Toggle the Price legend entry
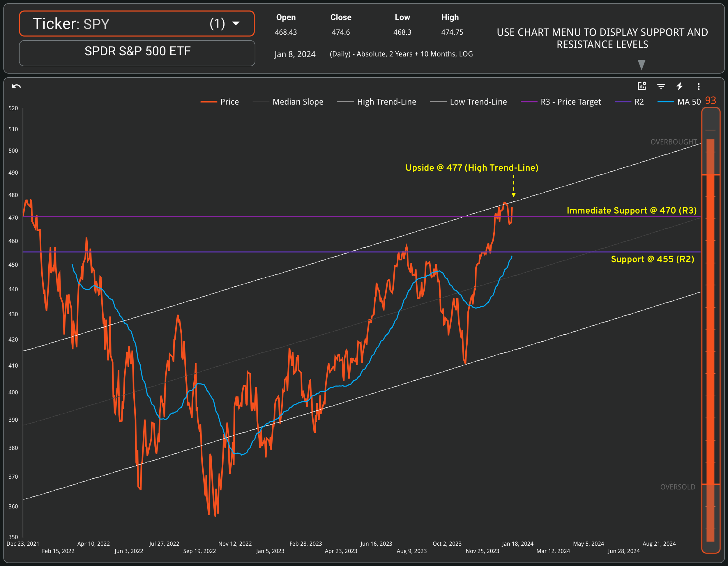The width and height of the screenshot is (728, 566). click(220, 102)
